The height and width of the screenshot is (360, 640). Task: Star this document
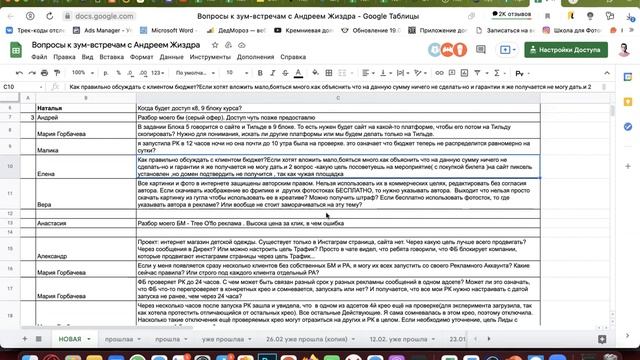pos(215,45)
